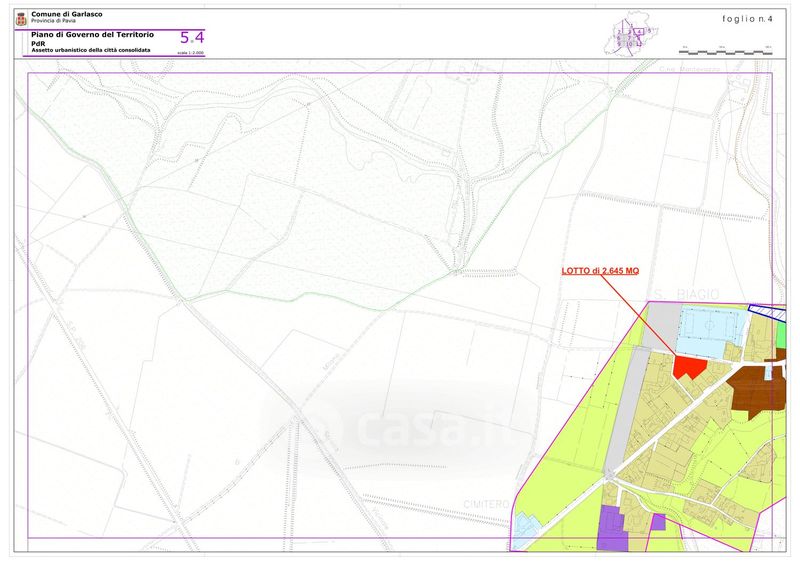Click the scale bar in the header

click(723, 48)
